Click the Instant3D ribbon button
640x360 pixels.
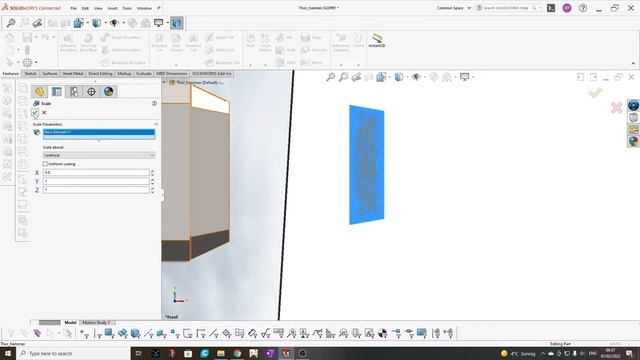tap(377, 41)
